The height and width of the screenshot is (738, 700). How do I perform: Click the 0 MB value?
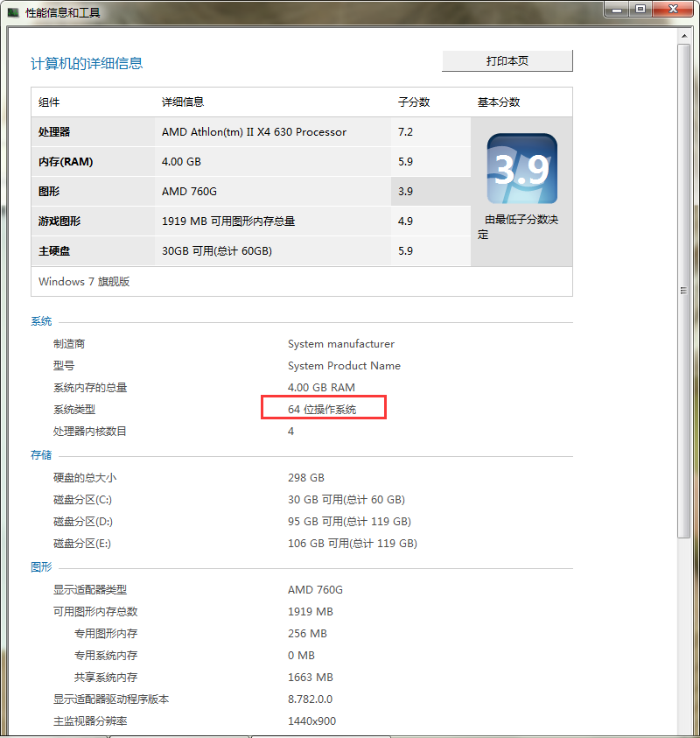(x=301, y=655)
